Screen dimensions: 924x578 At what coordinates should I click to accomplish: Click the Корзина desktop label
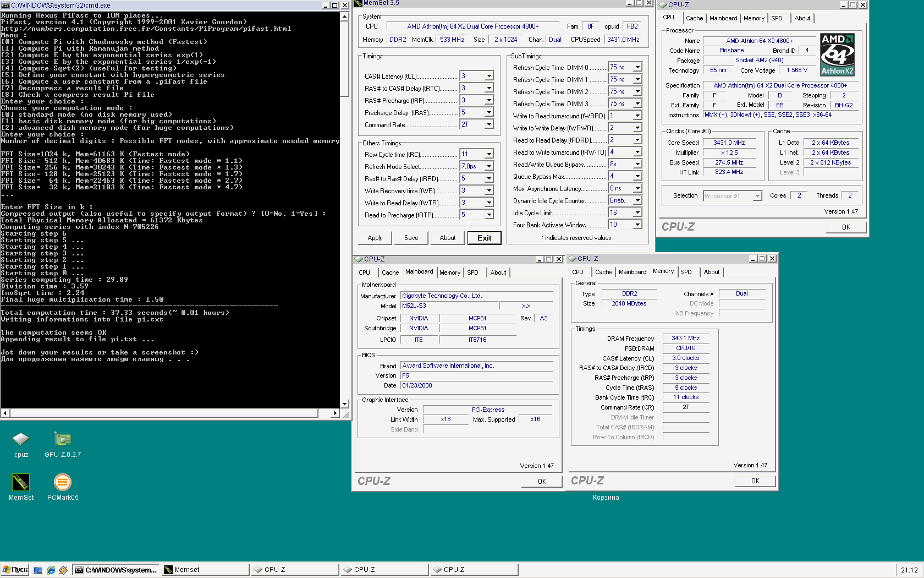606,498
